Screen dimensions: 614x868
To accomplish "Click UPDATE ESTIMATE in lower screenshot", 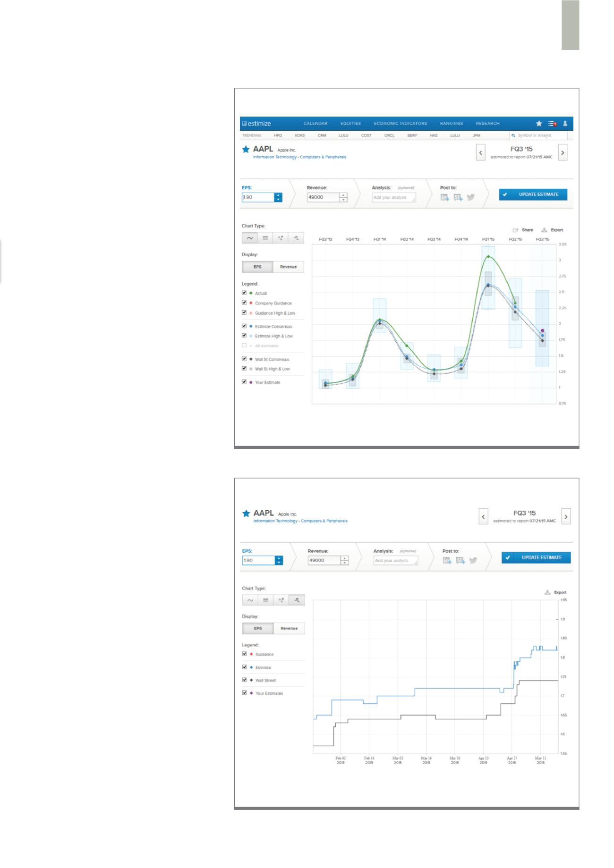I will click(536, 557).
